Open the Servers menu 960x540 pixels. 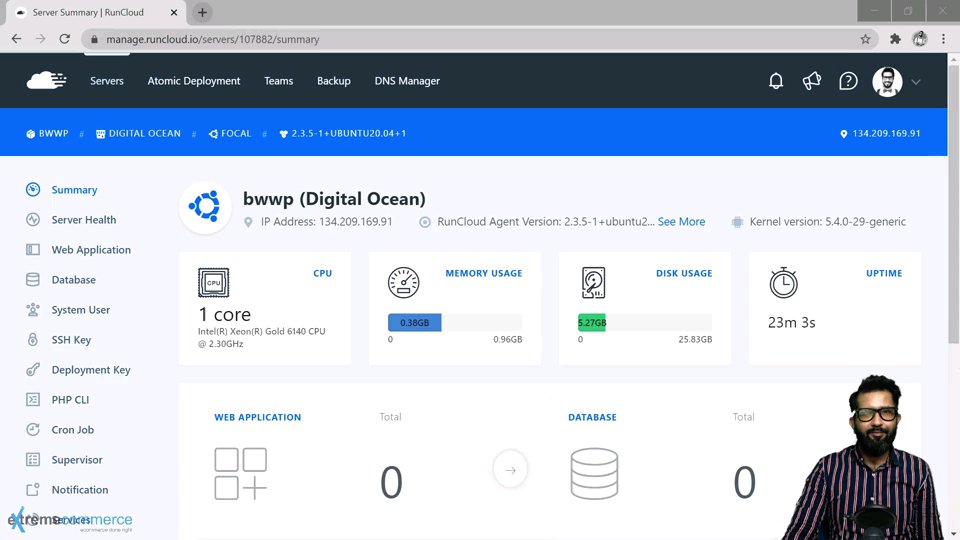click(107, 81)
